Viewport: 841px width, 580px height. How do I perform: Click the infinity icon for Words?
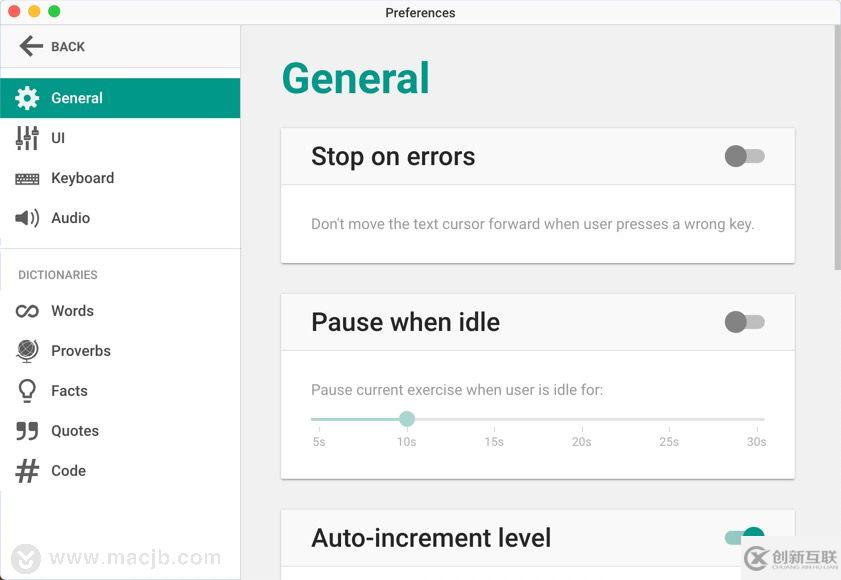tap(27, 311)
